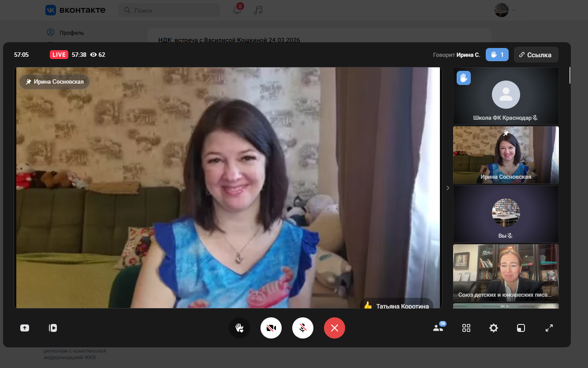This screenshot has height=368, width=588.
Task: Open the participants list icon
Action: 438,328
